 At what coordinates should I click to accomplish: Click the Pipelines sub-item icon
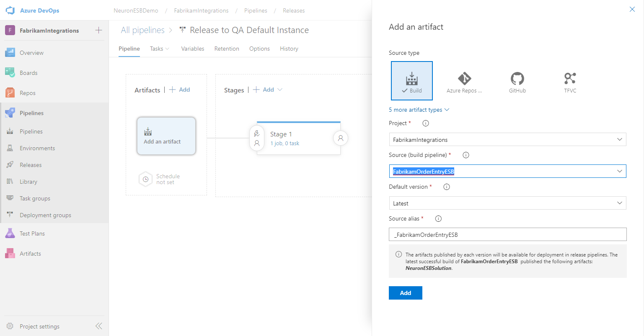(10, 131)
